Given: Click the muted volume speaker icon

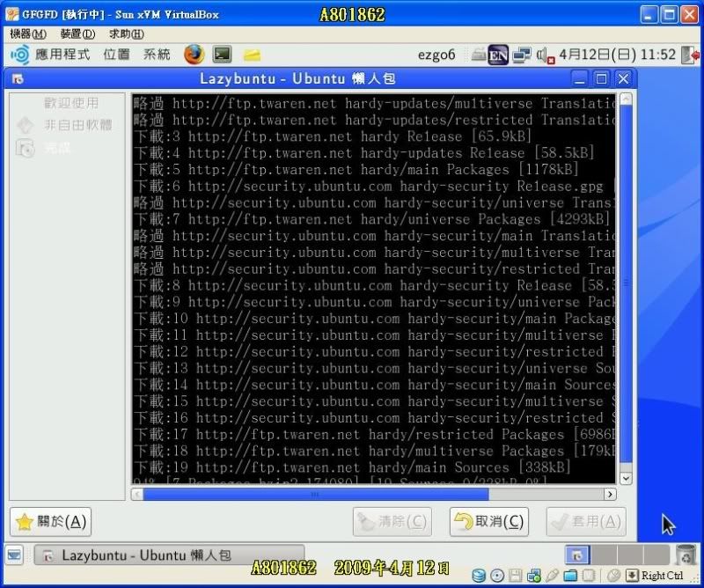Looking at the screenshot, I should click(x=545, y=55).
